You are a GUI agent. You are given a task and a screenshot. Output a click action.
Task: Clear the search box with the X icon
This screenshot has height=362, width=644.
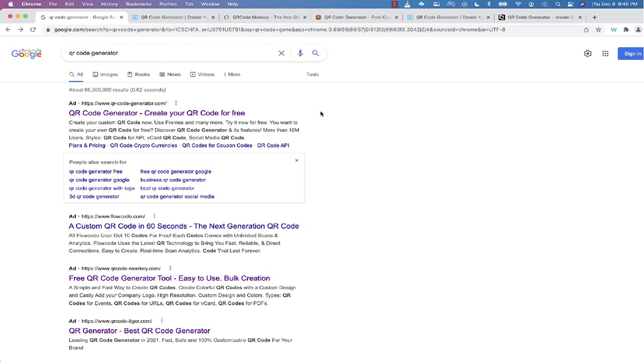click(x=281, y=53)
